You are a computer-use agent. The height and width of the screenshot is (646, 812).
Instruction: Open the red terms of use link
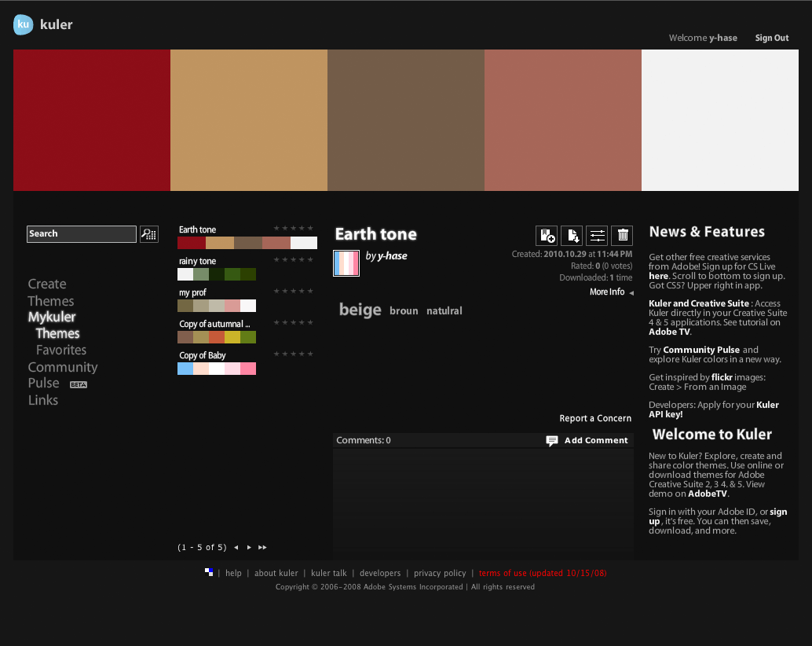[x=543, y=573]
